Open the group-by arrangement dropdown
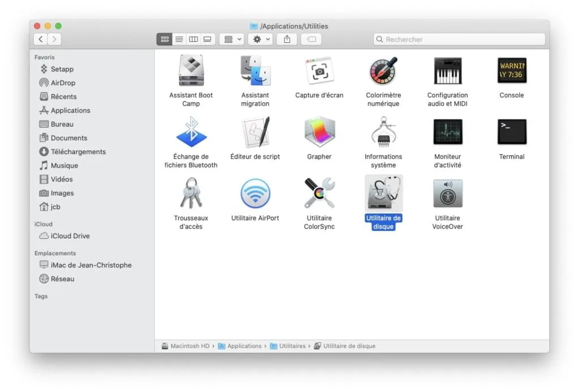The height and width of the screenshot is (392, 579). tap(232, 39)
